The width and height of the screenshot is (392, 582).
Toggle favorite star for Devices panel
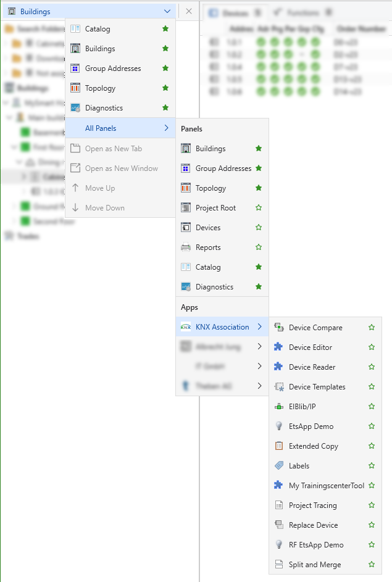pos(259,227)
